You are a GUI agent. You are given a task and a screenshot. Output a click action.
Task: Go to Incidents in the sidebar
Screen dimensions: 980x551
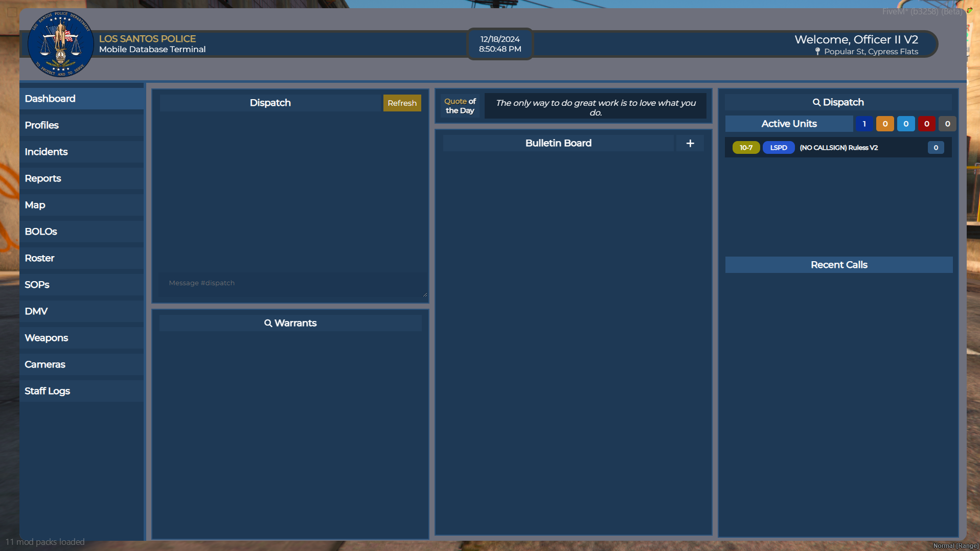point(82,152)
